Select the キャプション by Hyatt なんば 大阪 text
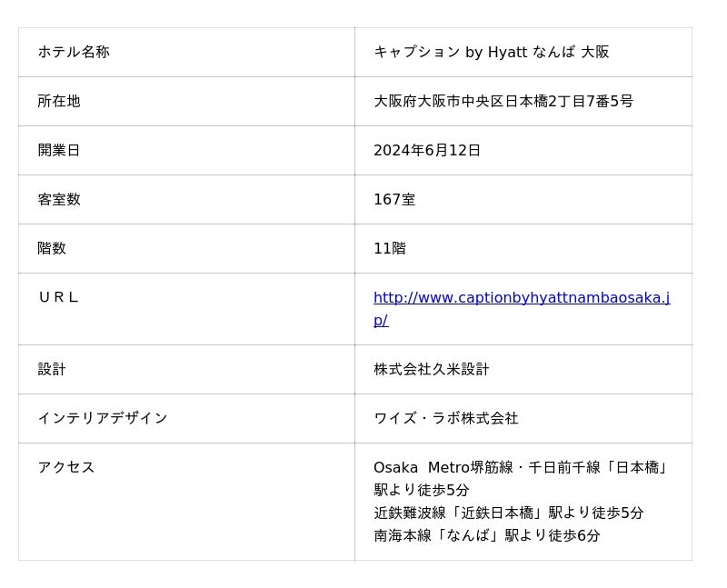The image size is (727, 588). tap(491, 52)
